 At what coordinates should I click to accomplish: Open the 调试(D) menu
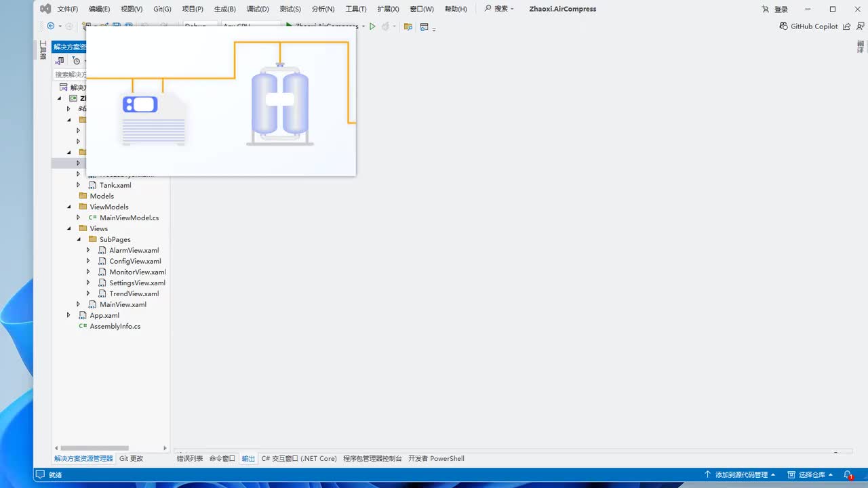[x=258, y=9]
